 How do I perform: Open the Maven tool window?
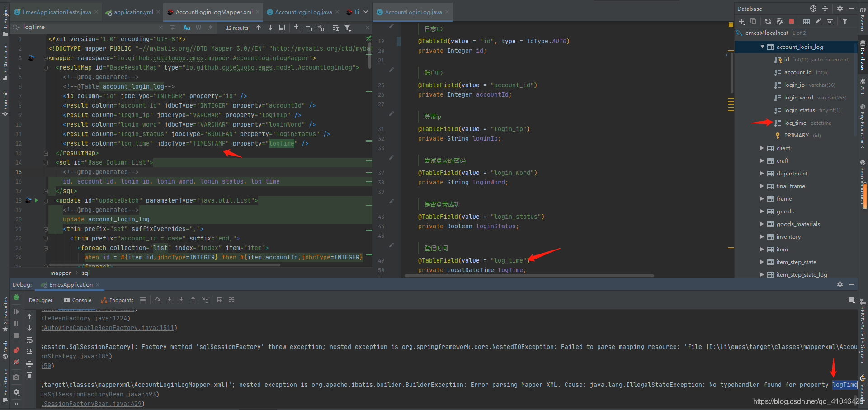(863, 20)
